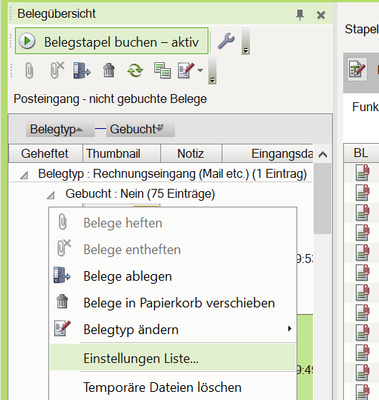Click the copy documents toolbar icon
The image size is (379, 400).
tap(162, 70)
